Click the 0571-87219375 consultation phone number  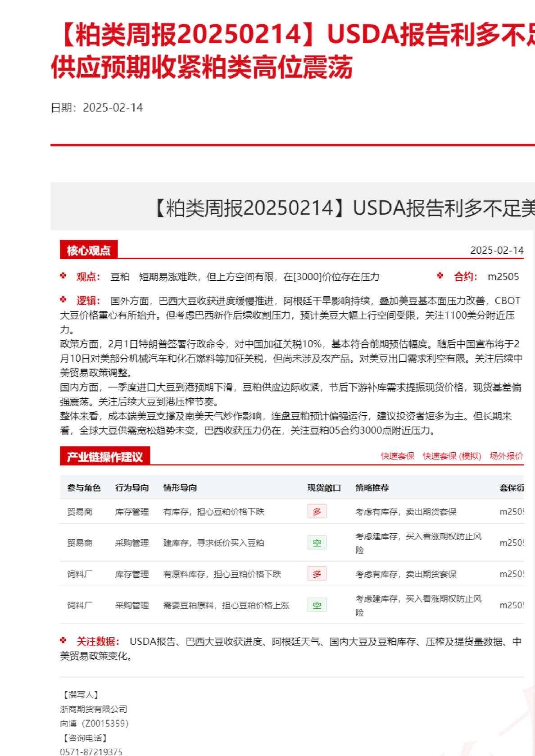91,751
